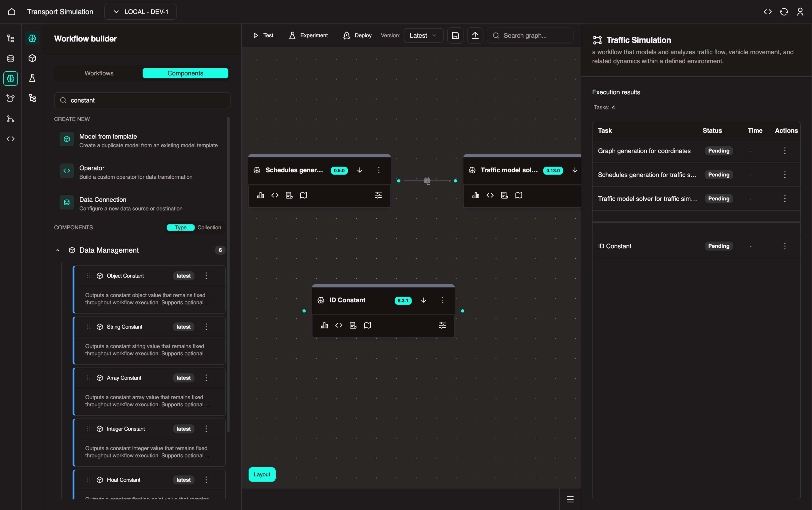Open the LOCAL - DEV-1 environment dropdown

[x=140, y=12]
